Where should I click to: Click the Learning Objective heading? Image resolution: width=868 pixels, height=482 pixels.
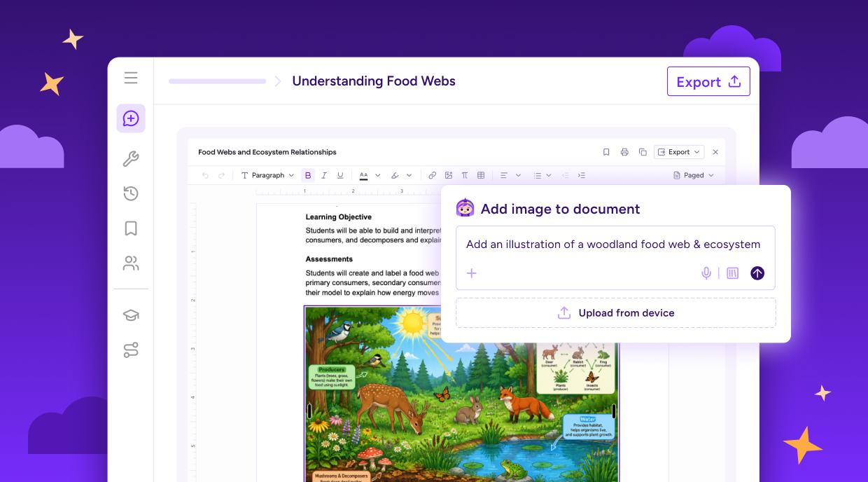[x=339, y=217]
